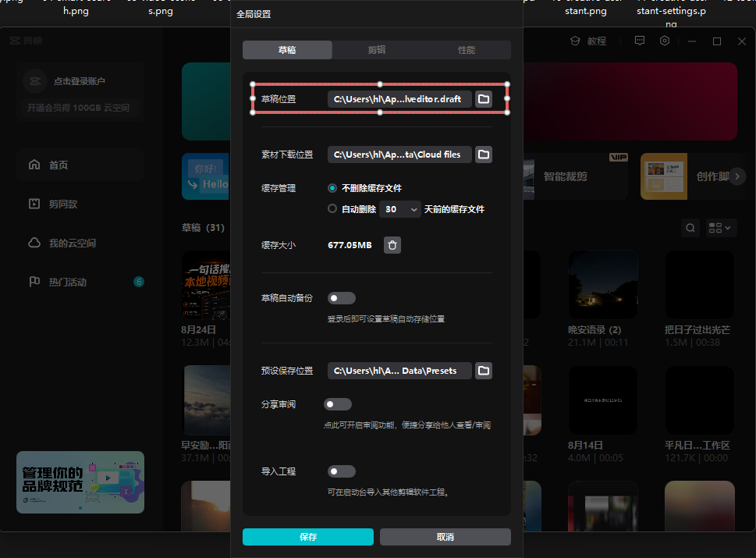This screenshot has height=558, width=756.
Task: Open the 晚安语录 (2) draft thumbnail
Action: point(603,285)
